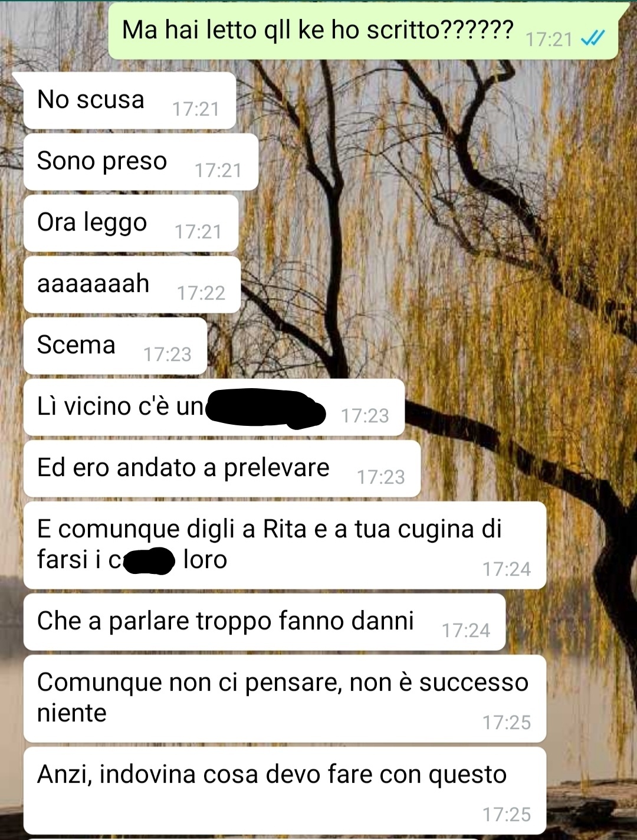Tap the 'Ora leggo' chat bubble
Image resolution: width=637 pixels, height=840 pixels.
coord(130,223)
